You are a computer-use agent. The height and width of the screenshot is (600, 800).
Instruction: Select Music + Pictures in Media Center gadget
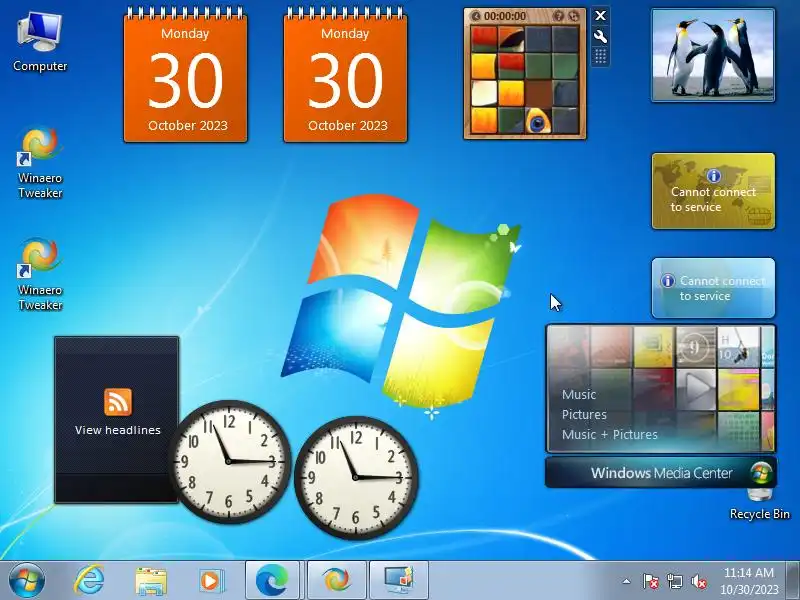pyautogui.click(x=610, y=434)
